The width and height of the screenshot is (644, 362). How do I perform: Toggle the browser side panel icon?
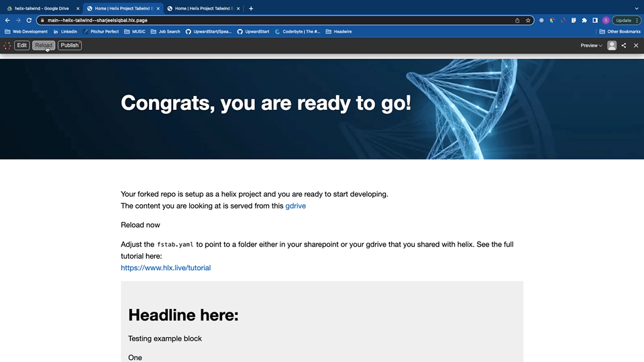click(x=595, y=20)
